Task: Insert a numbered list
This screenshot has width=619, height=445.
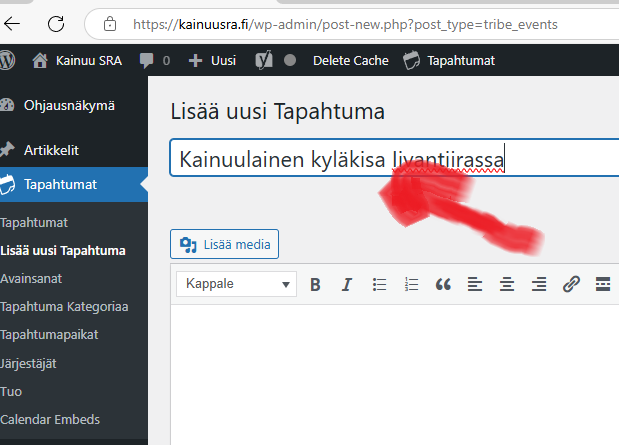Action: point(411,284)
